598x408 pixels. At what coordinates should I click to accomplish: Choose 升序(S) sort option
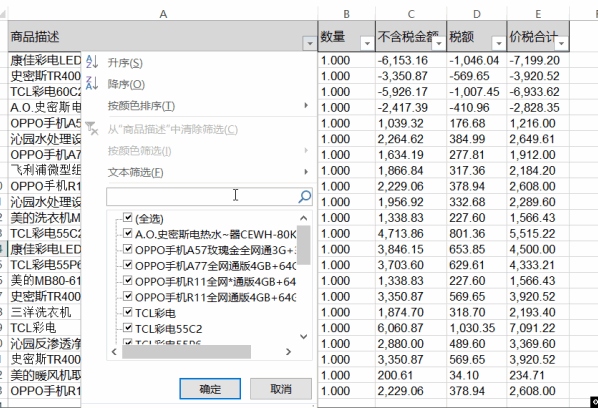(x=125, y=63)
